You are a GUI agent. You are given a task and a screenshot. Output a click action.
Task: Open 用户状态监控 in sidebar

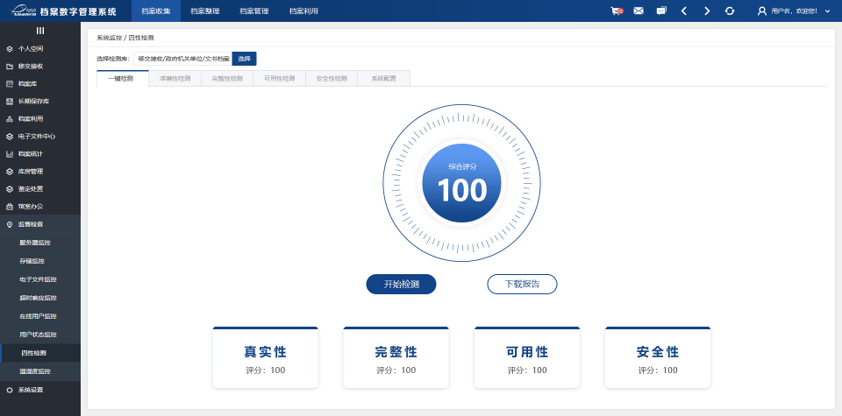tap(40, 334)
